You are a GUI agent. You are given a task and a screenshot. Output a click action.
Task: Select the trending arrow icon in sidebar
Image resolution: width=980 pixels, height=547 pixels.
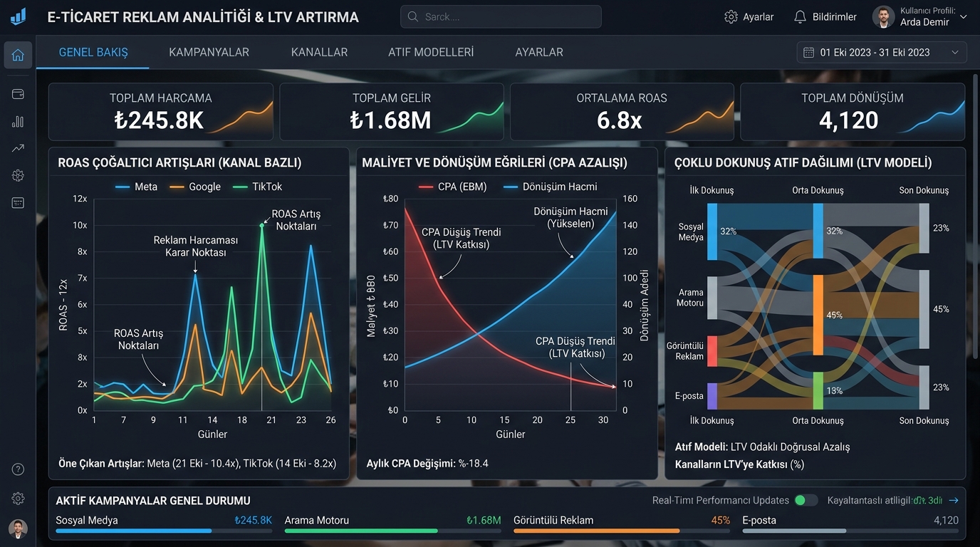(18, 148)
